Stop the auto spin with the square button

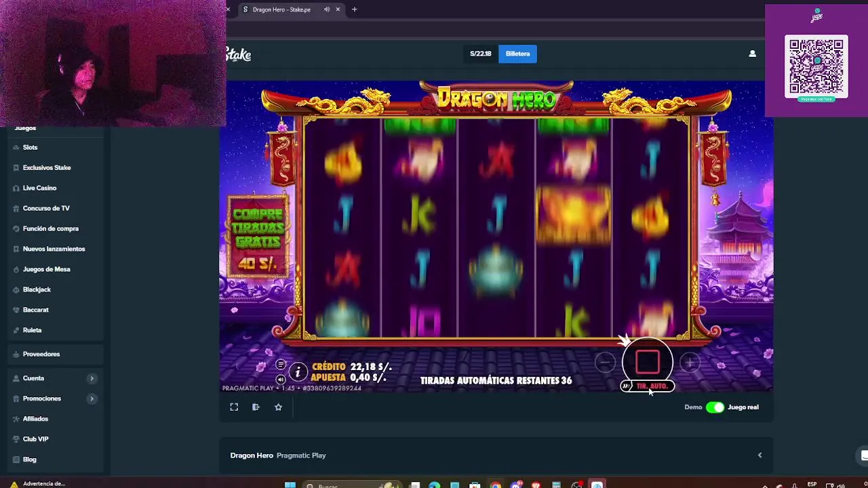point(648,363)
